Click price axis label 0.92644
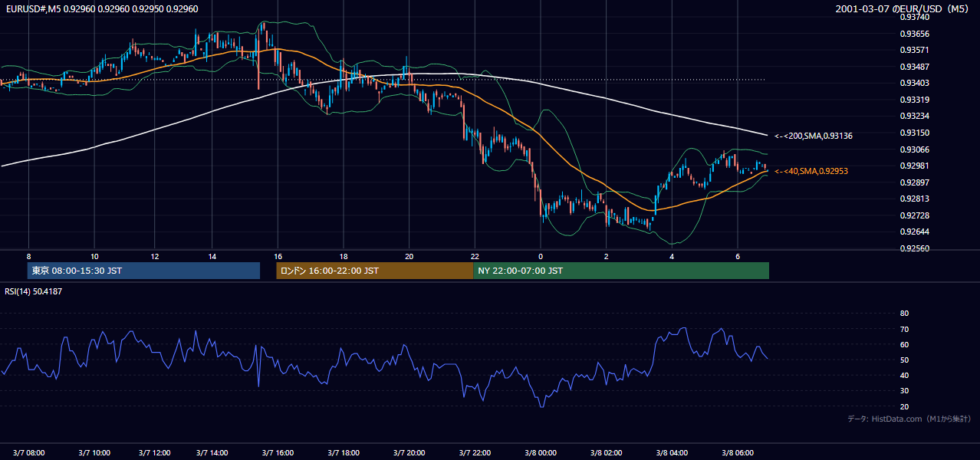The height and width of the screenshot is (460, 980). tap(916, 232)
